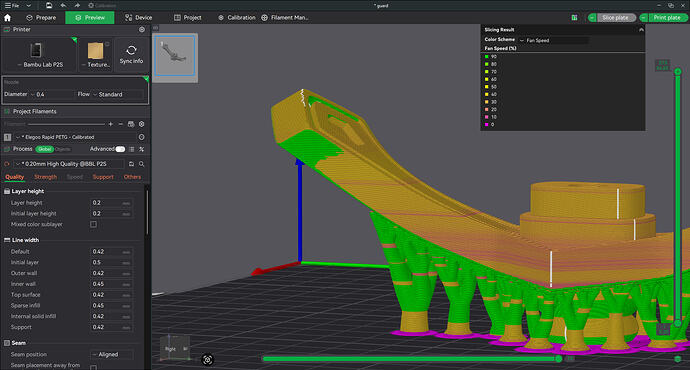Open AMS filament sync icon

pyautogui.click(x=131, y=124)
